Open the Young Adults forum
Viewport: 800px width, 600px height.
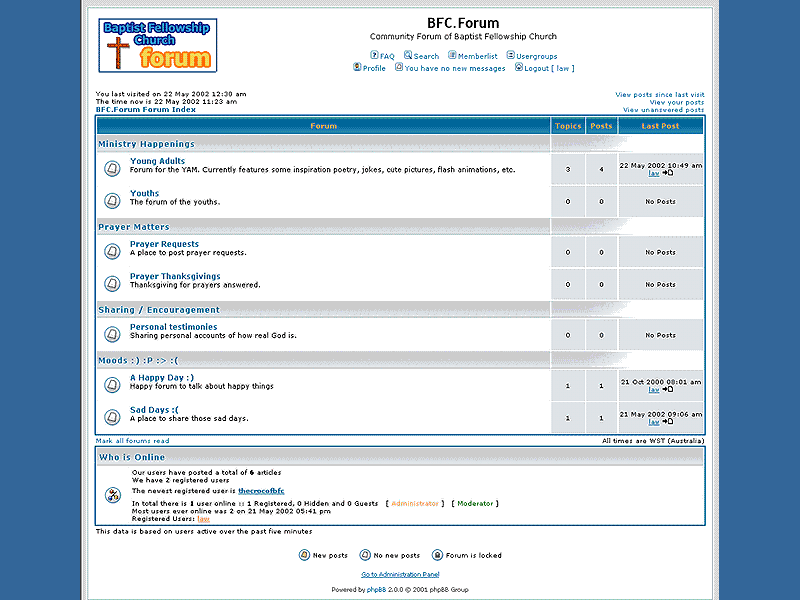(157, 161)
